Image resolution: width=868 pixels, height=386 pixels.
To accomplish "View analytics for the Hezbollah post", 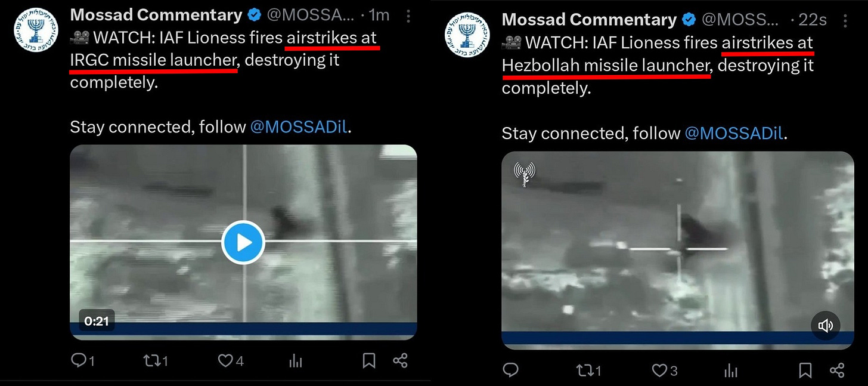I will (x=731, y=370).
